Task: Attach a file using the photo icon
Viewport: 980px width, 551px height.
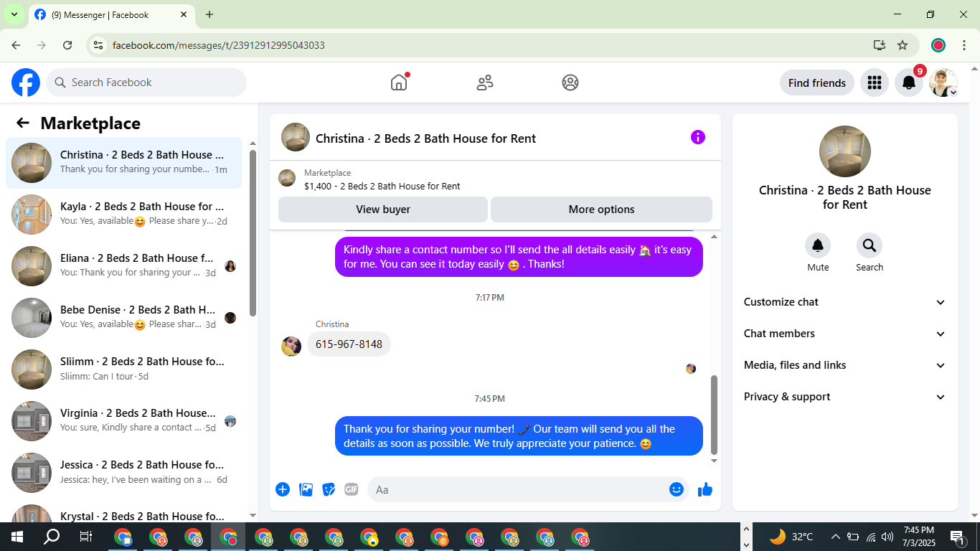Action: coord(306,489)
